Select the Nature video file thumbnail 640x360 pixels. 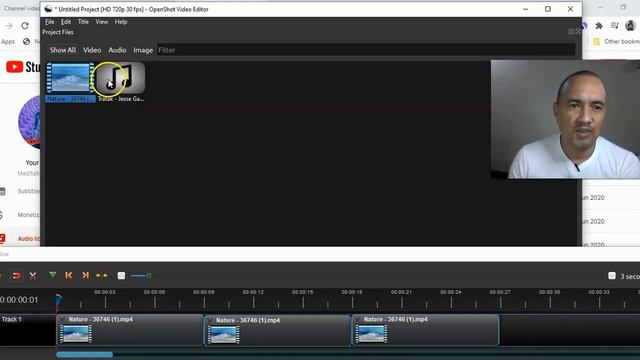70,78
